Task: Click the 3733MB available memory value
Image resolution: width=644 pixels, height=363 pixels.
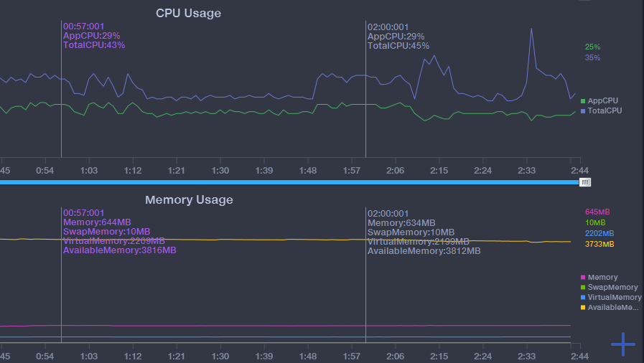Action: pyautogui.click(x=599, y=244)
